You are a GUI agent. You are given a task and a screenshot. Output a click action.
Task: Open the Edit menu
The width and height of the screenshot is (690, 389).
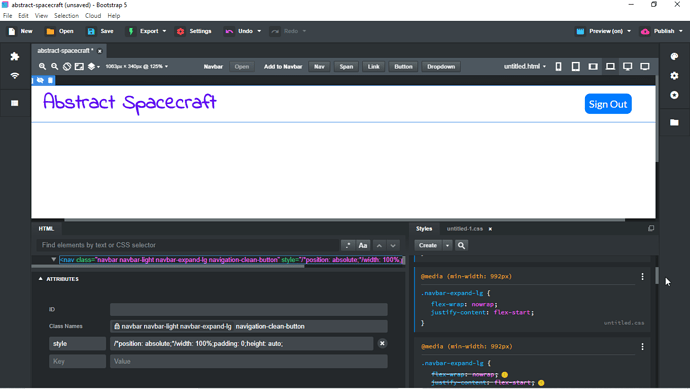coord(23,16)
